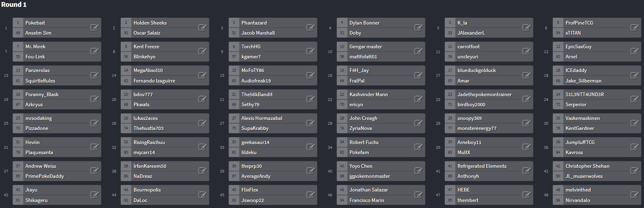Select participant Gengar master
This screenshot has height=208, width=644.
pos(365,47)
